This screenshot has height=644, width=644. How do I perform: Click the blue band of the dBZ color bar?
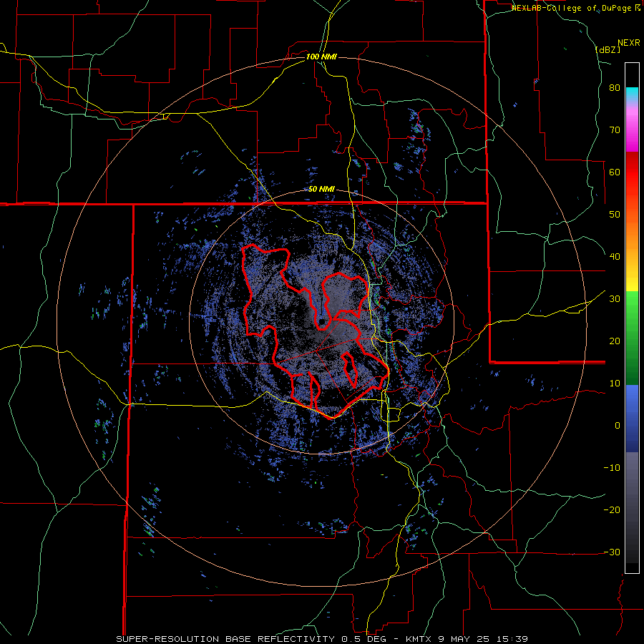click(632, 418)
